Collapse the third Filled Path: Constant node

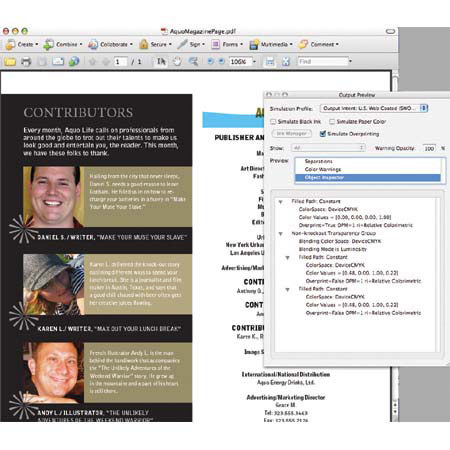[x=288, y=290]
